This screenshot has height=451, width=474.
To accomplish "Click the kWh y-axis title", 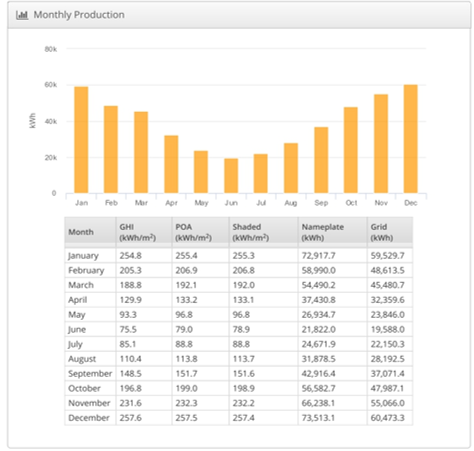I will coord(32,121).
